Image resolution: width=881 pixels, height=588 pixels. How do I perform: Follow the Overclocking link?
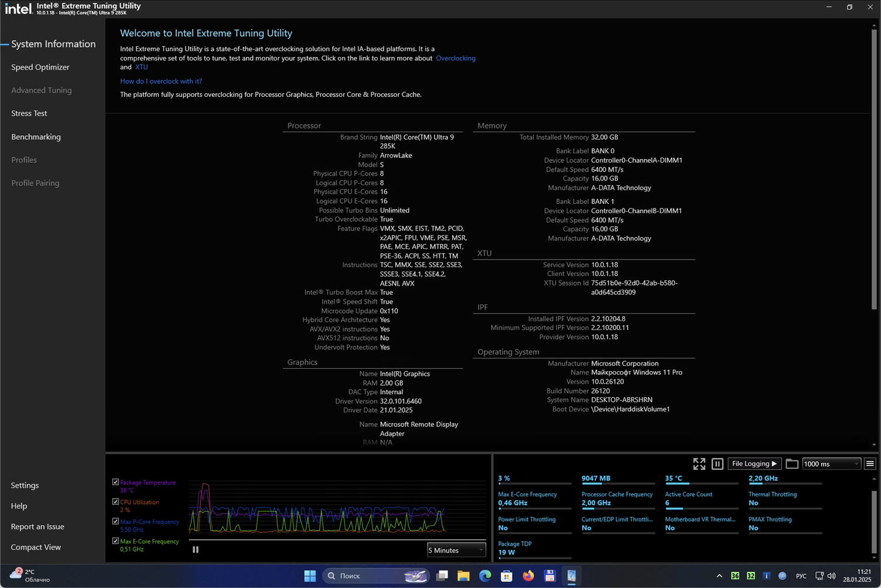[x=456, y=58]
